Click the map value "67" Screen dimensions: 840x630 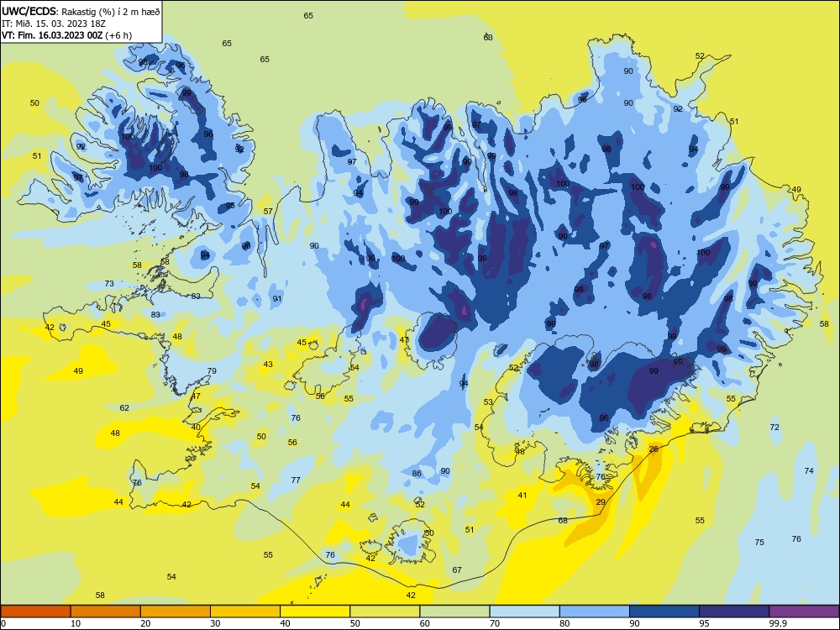(457, 570)
